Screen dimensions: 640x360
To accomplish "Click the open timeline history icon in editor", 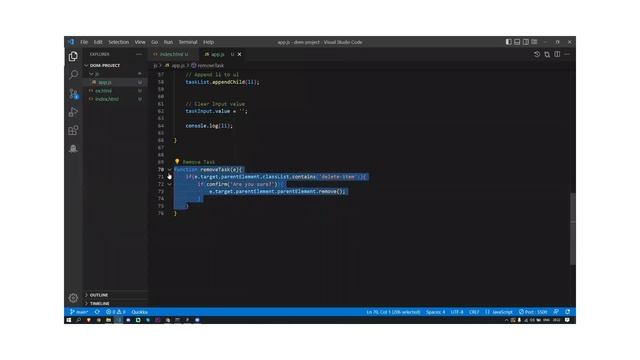I will (537, 54).
